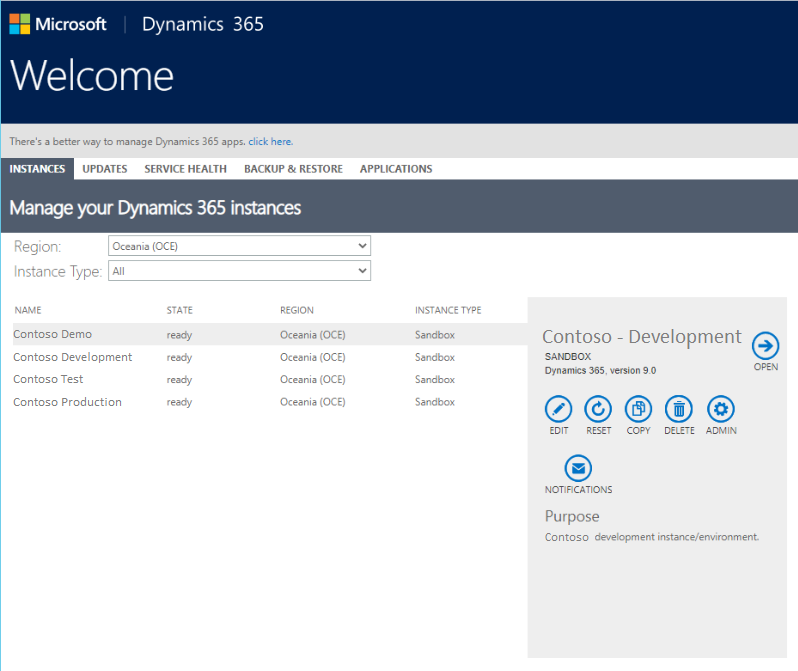This screenshot has width=798, height=671.
Task: Open the Admin gear icon
Action: point(721,409)
